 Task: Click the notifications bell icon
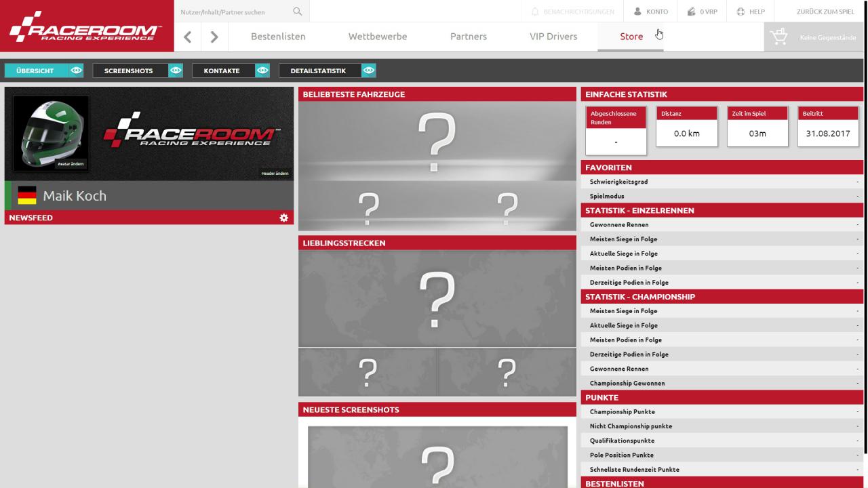click(535, 12)
